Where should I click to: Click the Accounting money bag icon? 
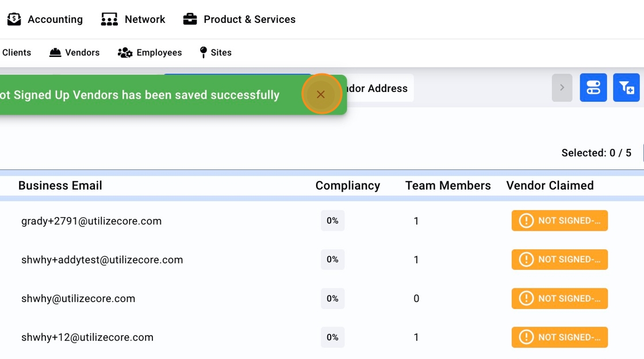[14, 20]
